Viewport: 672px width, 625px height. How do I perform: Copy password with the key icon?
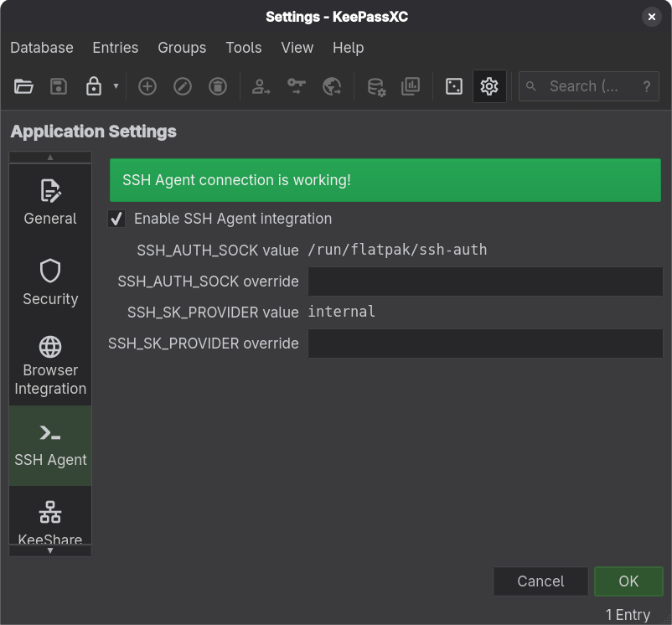pyautogui.click(x=297, y=86)
